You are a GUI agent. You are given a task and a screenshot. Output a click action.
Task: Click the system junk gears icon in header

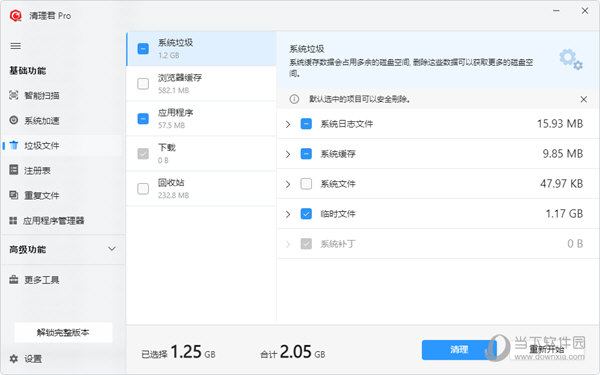point(571,59)
